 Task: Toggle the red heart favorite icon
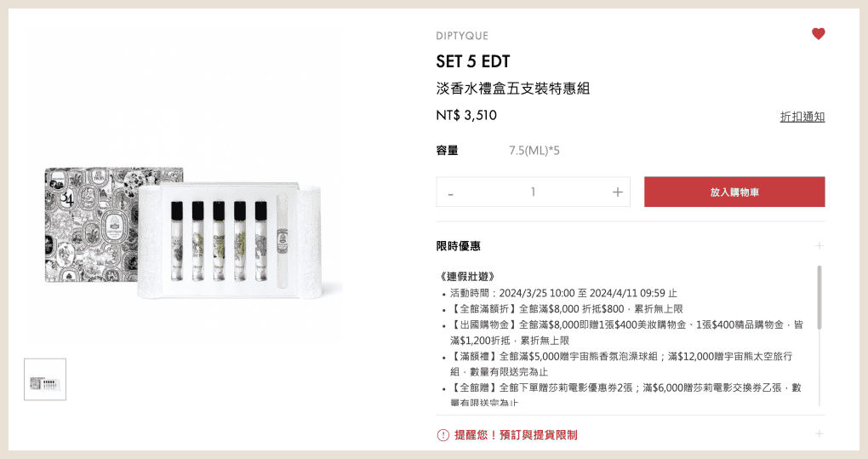pos(818,34)
